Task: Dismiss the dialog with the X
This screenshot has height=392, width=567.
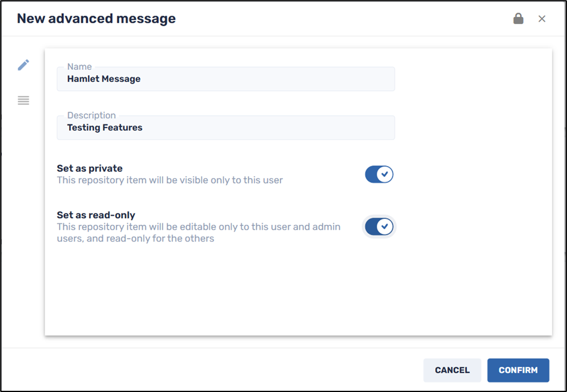Action: coord(542,19)
